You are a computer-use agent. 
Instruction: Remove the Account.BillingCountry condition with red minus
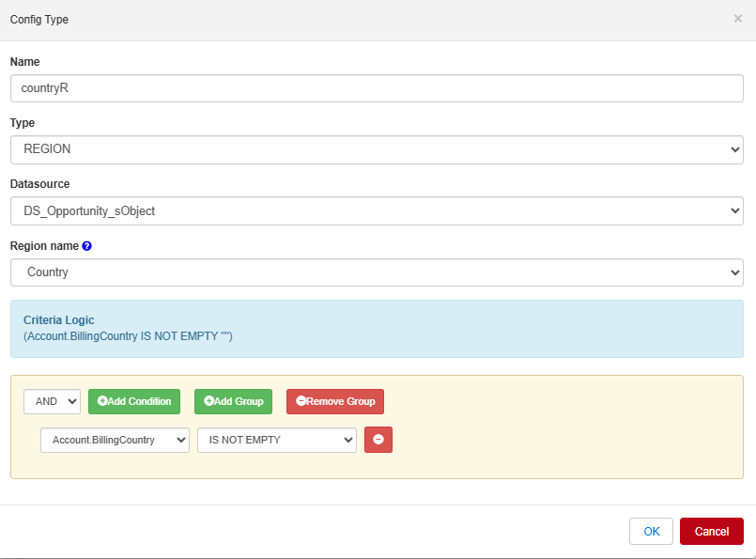[x=378, y=440]
